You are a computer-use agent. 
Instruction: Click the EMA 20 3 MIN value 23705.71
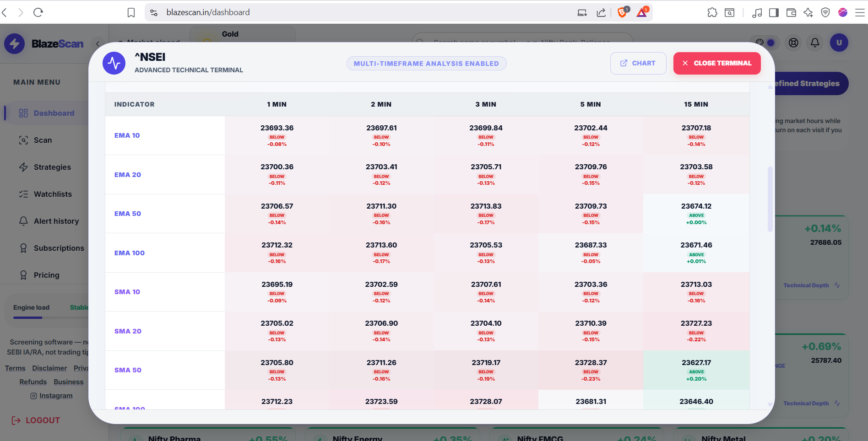click(486, 167)
